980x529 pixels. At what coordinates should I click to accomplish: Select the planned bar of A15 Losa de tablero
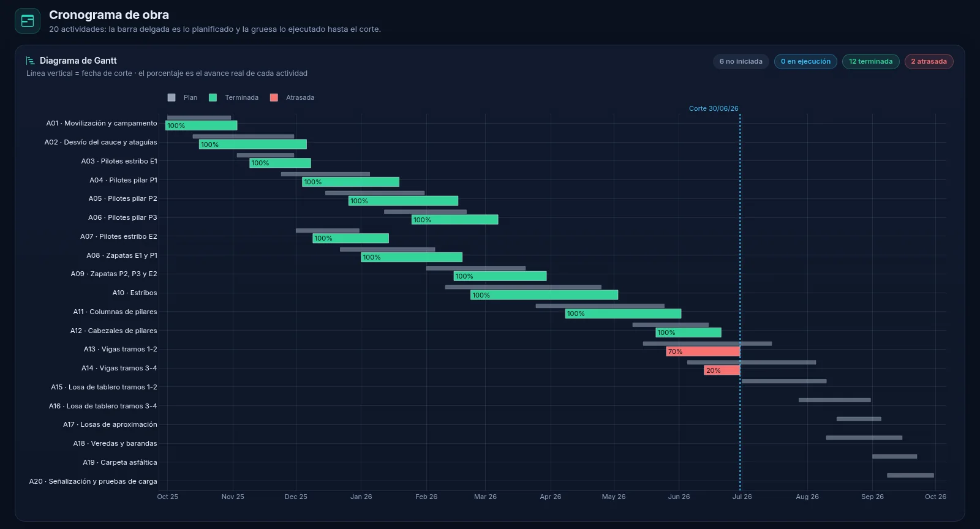click(x=784, y=381)
